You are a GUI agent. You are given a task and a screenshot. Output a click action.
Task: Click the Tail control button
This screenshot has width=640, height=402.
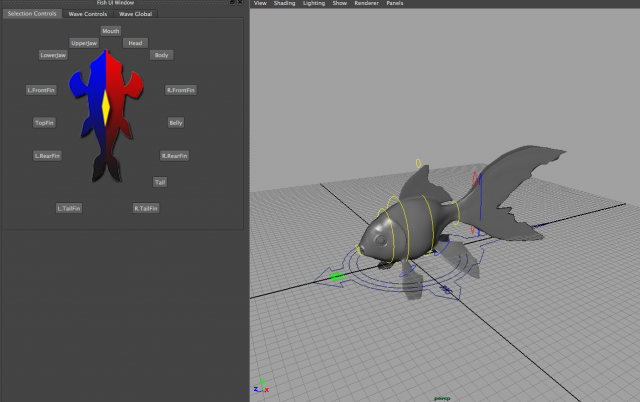(x=160, y=182)
